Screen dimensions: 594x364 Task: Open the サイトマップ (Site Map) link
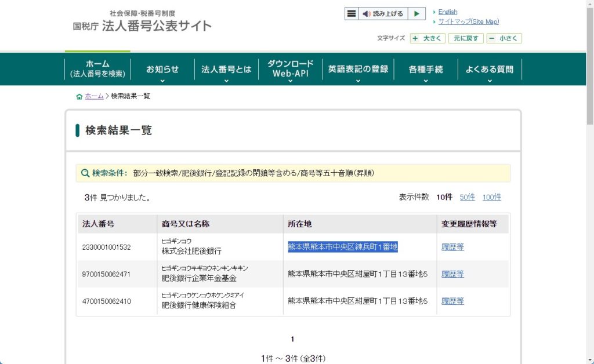(468, 22)
